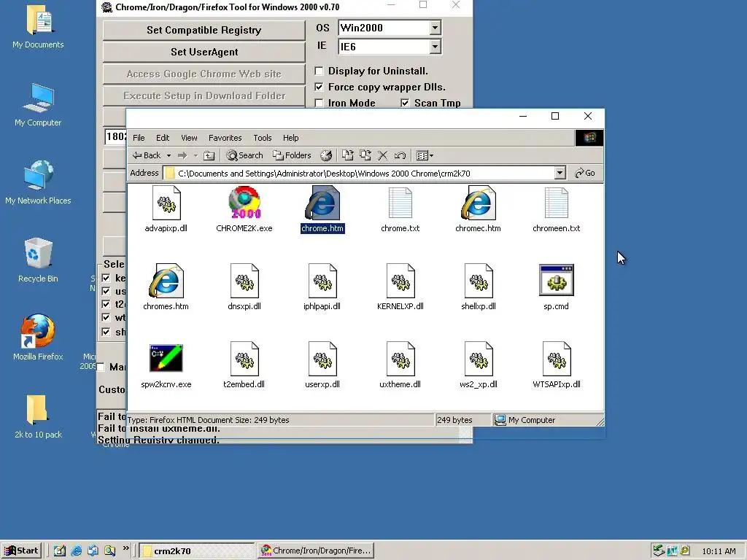Select the 2k to 10 pack folder
The width and height of the screenshot is (747, 560).
[x=38, y=415]
